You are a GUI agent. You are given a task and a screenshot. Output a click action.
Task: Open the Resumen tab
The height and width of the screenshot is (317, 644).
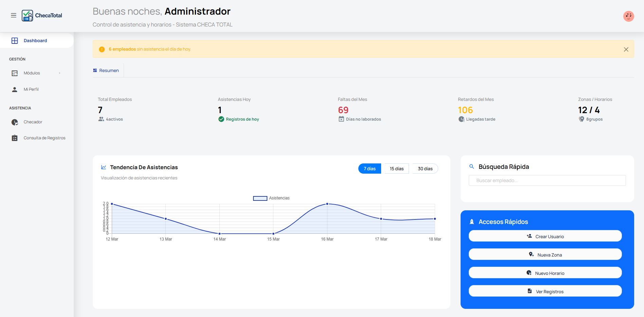106,71
